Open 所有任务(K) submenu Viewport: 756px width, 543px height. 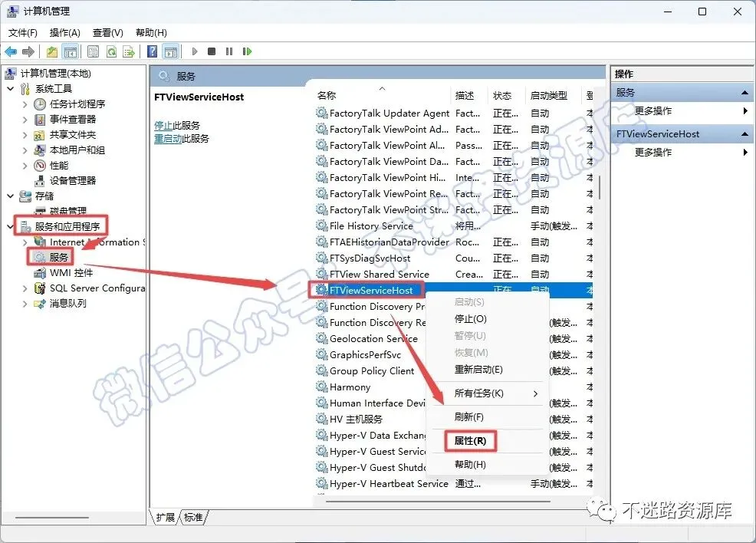tap(488, 393)
